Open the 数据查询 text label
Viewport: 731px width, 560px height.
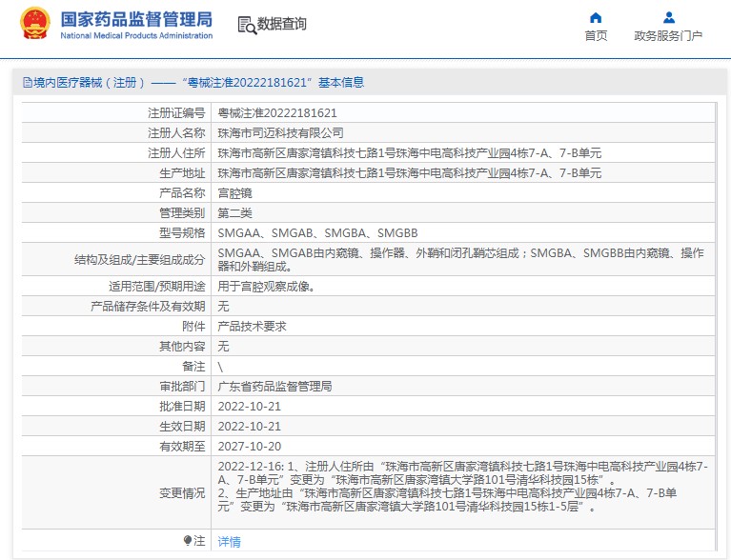[x=282, y=25]
